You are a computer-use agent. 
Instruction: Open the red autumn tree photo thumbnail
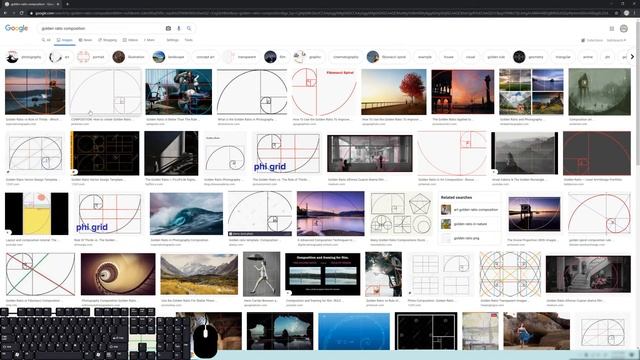394,92
